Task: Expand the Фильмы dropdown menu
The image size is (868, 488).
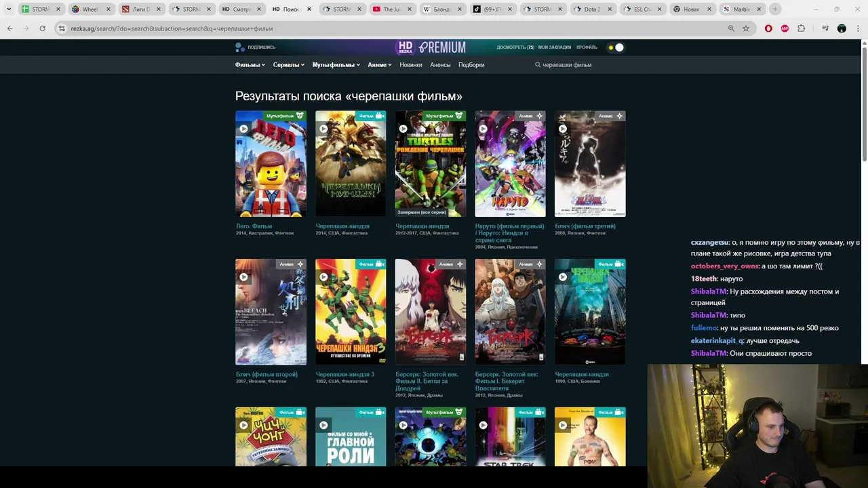Action: pos(250,65)
